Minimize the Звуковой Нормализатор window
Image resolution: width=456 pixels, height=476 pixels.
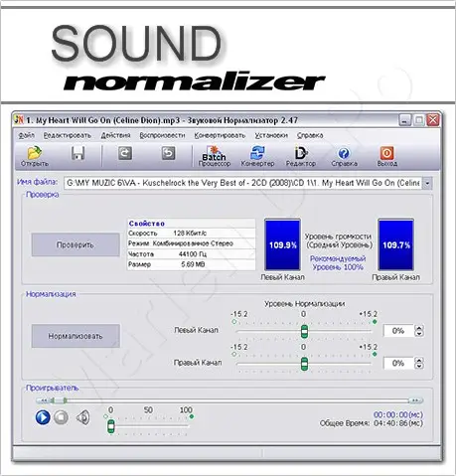pos(404,120)
